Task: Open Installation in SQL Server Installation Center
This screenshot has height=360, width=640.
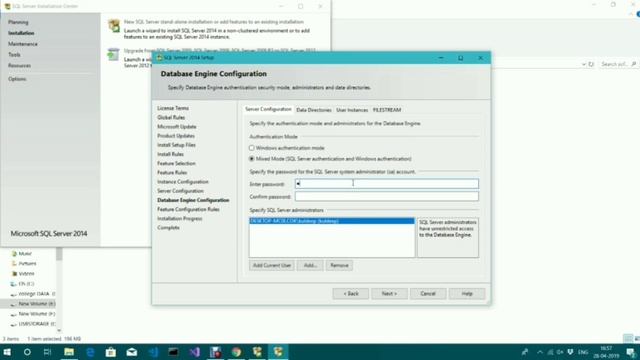Action: [x=21, y=33]
